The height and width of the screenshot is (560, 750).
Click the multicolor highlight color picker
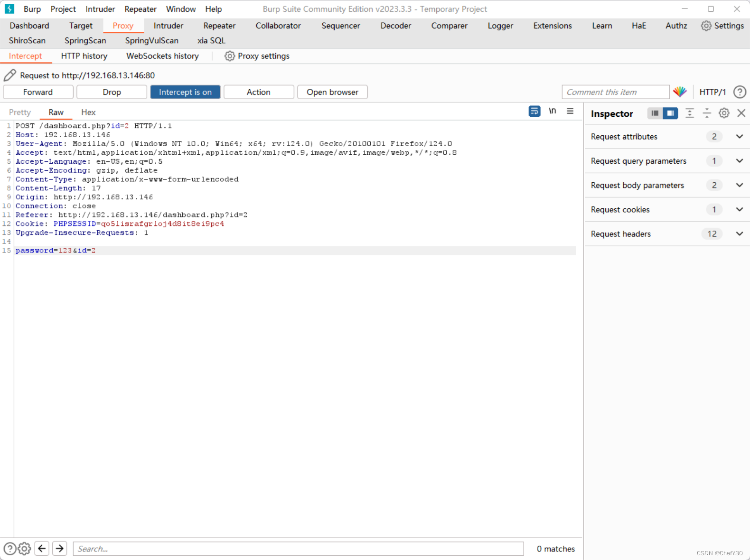(680, 92)
